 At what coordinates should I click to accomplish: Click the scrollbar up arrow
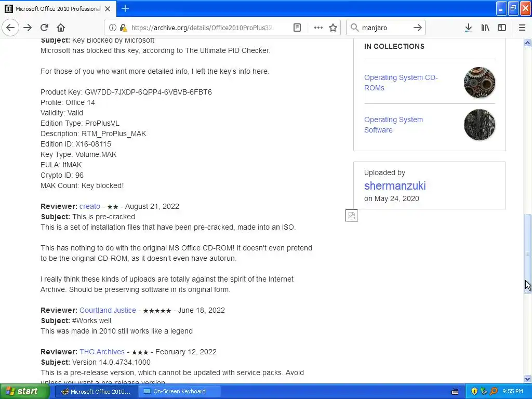pyautogui.click(x=527, y=43)
